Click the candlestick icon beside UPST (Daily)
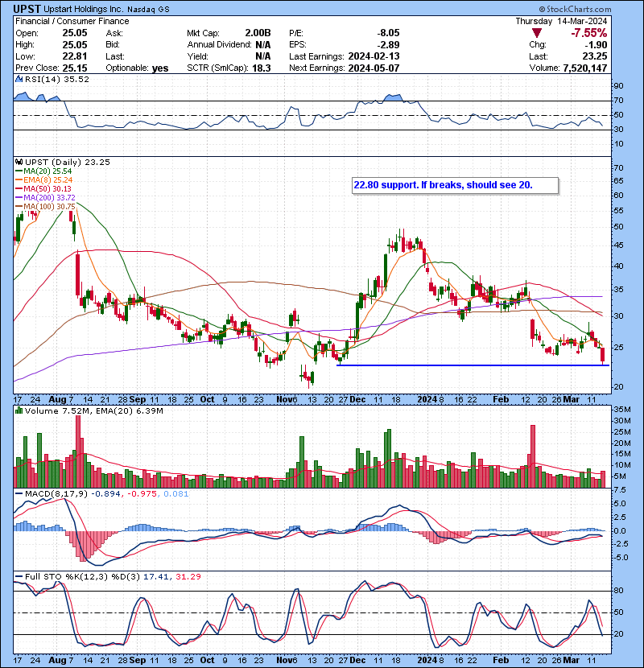The width and height of the screenshot is (644, 668). pos(19,162)
